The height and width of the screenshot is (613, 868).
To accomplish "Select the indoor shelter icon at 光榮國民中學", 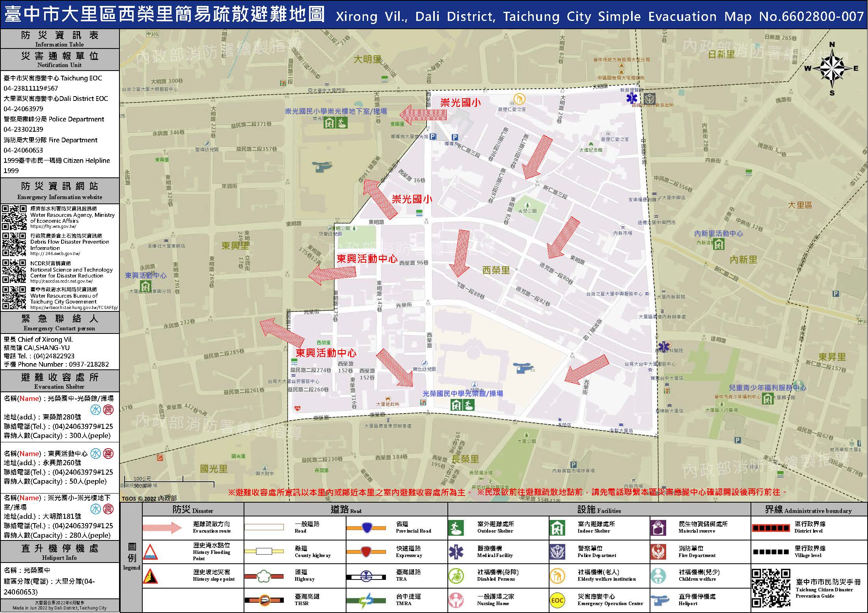I will 457,405.
